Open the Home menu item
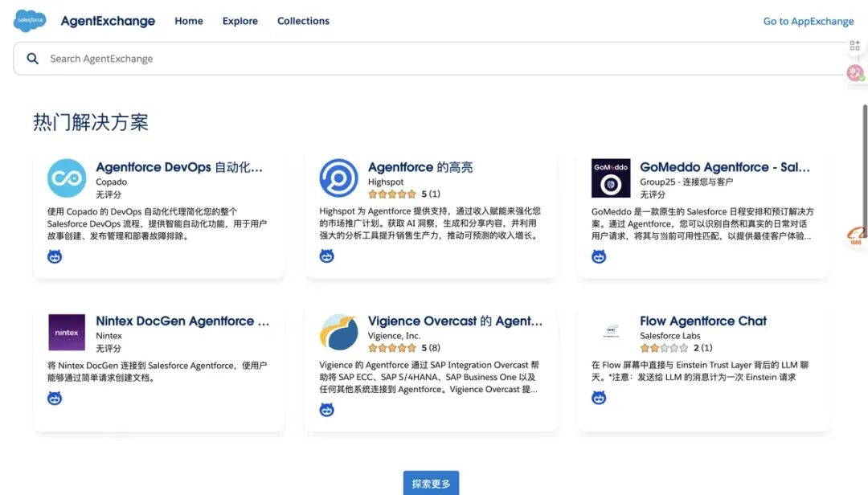This screenshot has width=868, height=495. click(189, 21)
